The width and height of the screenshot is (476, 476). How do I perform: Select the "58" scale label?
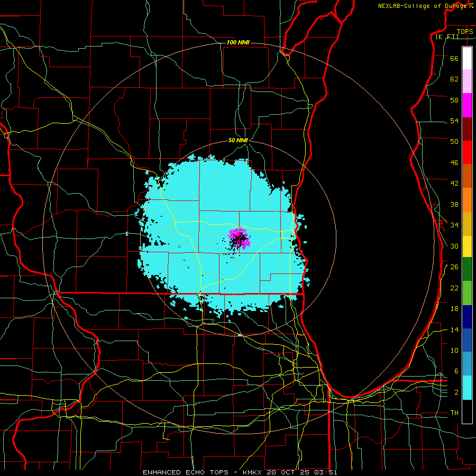pos(454,100)
